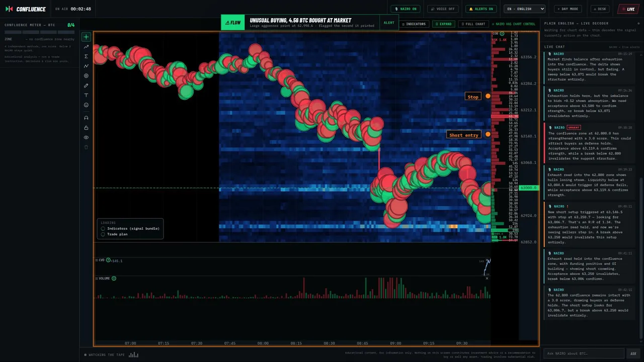The width and height of the screenshot is (644, 362).
Task: Click the Alert button on flow banner
Action: coord(389,23)
